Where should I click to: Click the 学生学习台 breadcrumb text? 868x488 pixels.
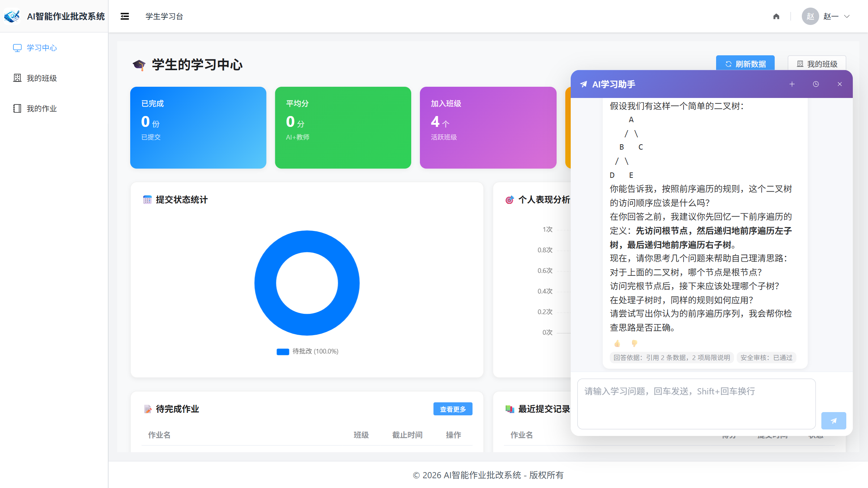pos(164,16)
